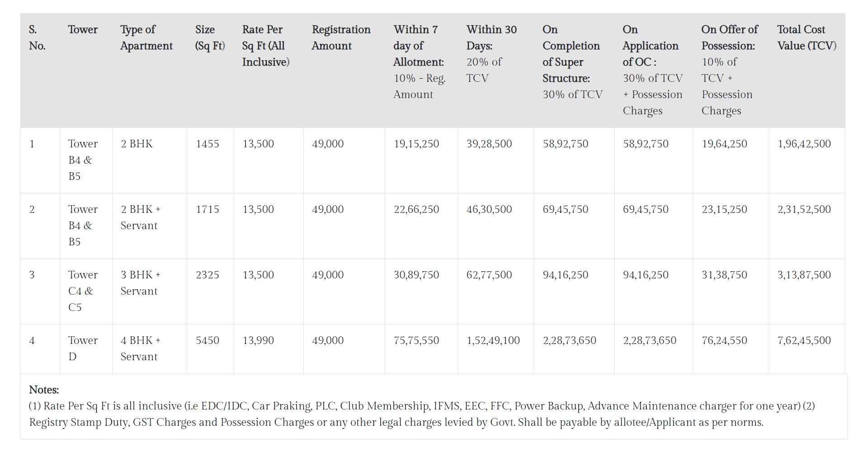Click the "Notes:" heading below the table
Image resolution: width=868 pixels, height=452 pixels.
44,390
